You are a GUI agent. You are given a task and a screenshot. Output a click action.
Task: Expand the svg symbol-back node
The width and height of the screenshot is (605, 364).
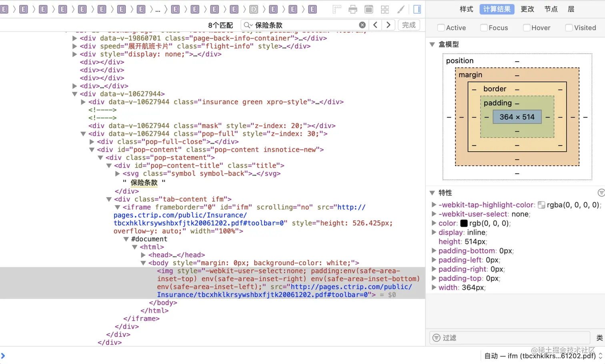tap(118, 174)
